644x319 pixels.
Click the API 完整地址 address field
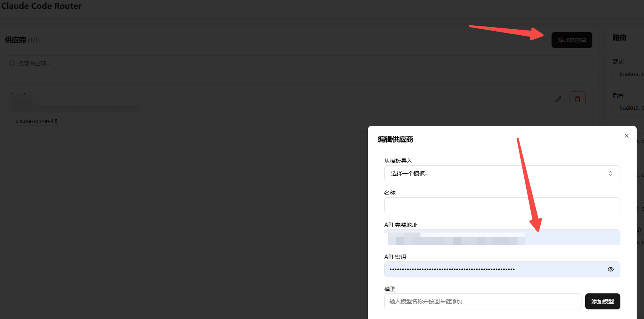[502, 237]
